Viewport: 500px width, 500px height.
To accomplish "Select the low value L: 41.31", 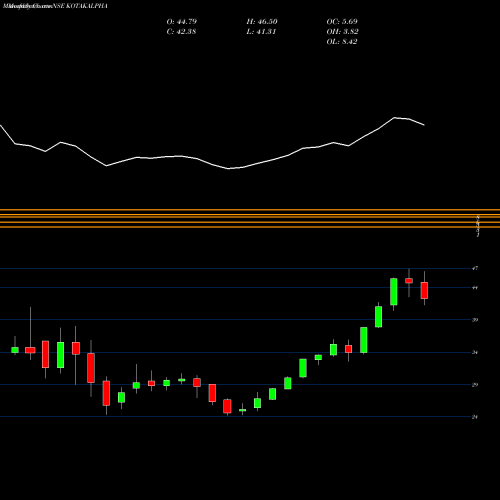I will click(261, 32).
